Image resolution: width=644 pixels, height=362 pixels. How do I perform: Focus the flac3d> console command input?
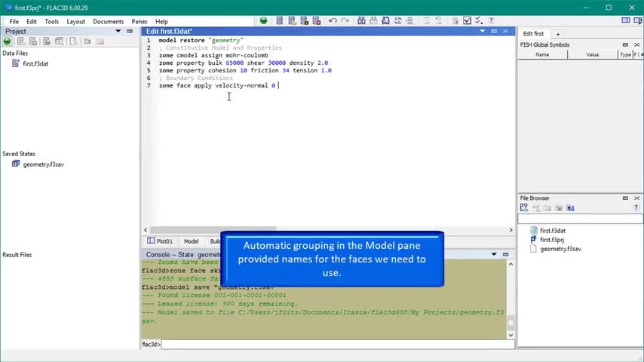tap(338, 345)
